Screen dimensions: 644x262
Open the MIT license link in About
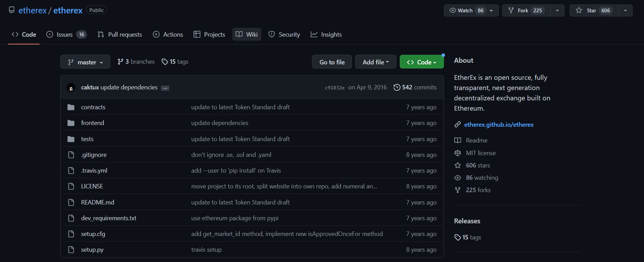pyautogui.click(x=481, y=153)
